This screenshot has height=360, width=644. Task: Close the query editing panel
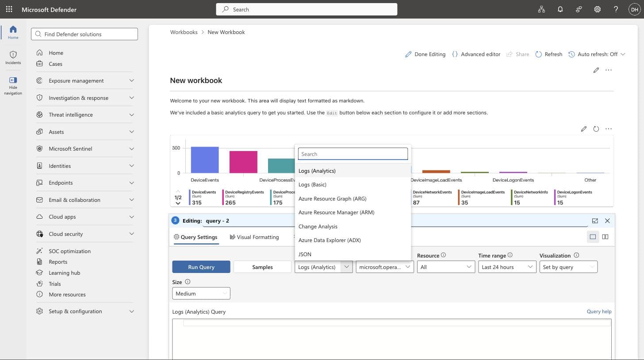607,221
